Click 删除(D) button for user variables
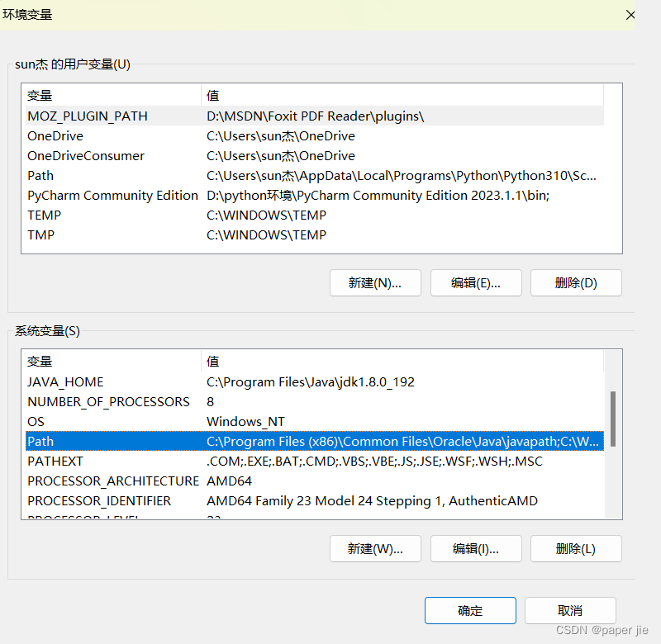661x644 pixels. click(x=576, y=283)
